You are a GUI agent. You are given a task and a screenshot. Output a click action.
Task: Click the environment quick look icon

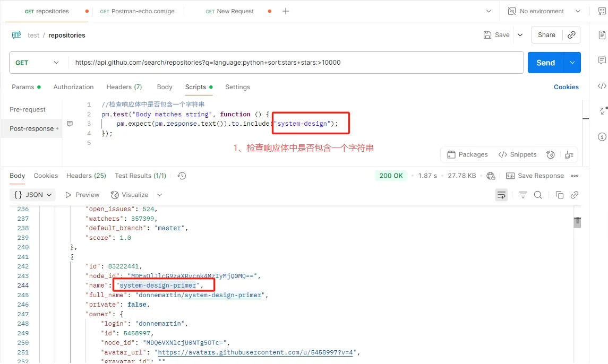(x=602, y=11)
